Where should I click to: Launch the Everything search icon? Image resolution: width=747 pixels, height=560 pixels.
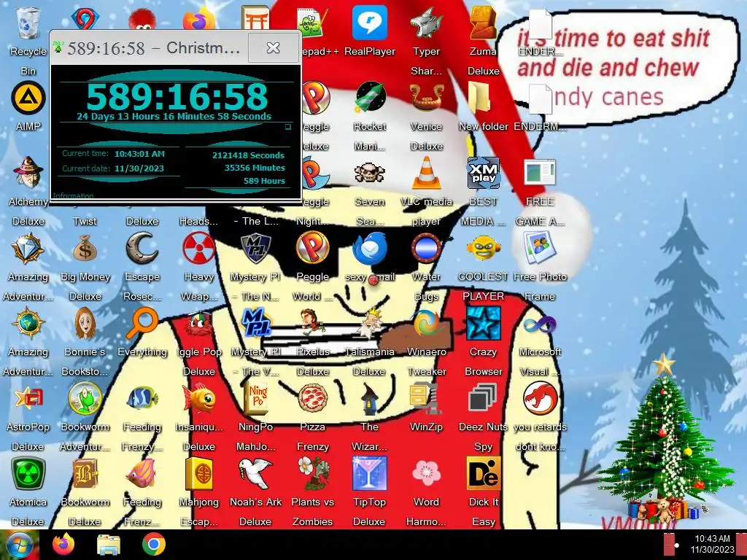click(x=142, y=323)
